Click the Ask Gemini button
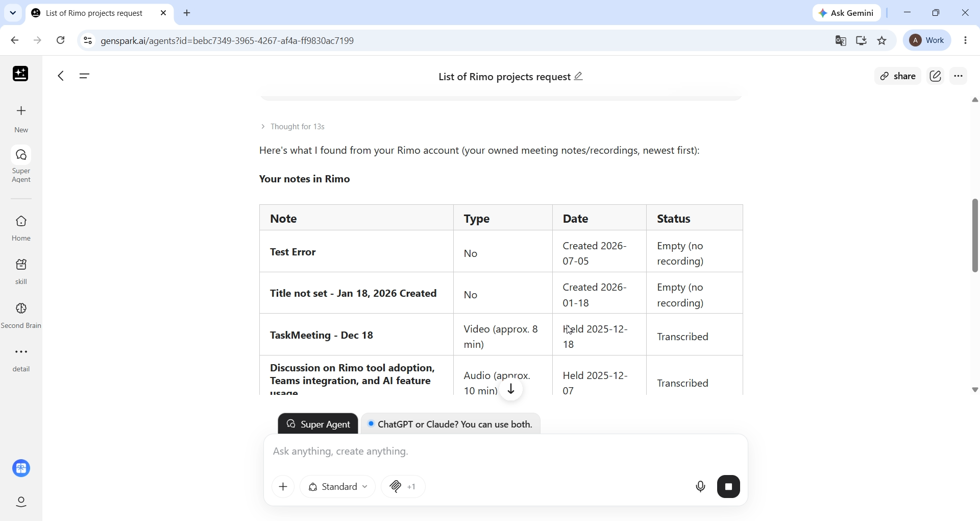Viewport: 980px width, 521px height. 847,13
